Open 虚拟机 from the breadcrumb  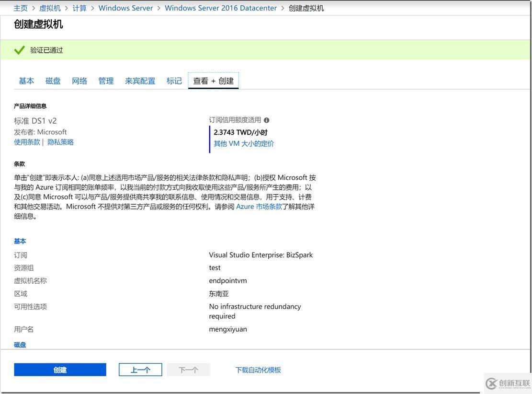[x=50, y=8]
